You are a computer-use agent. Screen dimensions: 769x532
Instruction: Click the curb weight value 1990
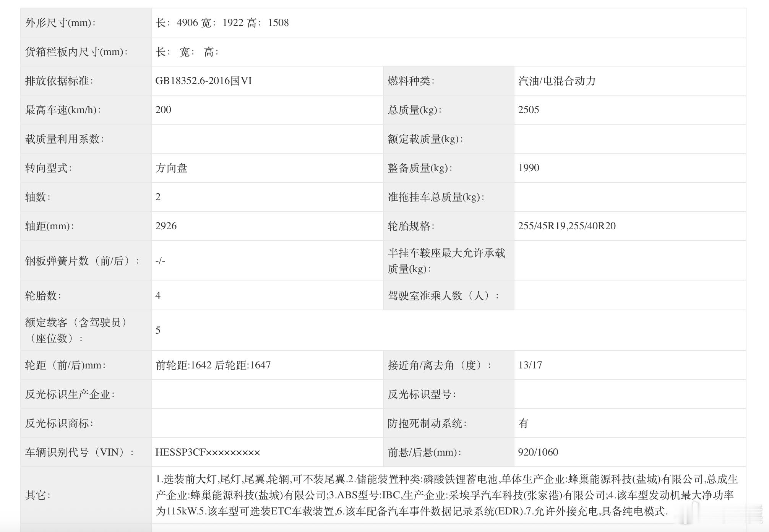[529, 168]
